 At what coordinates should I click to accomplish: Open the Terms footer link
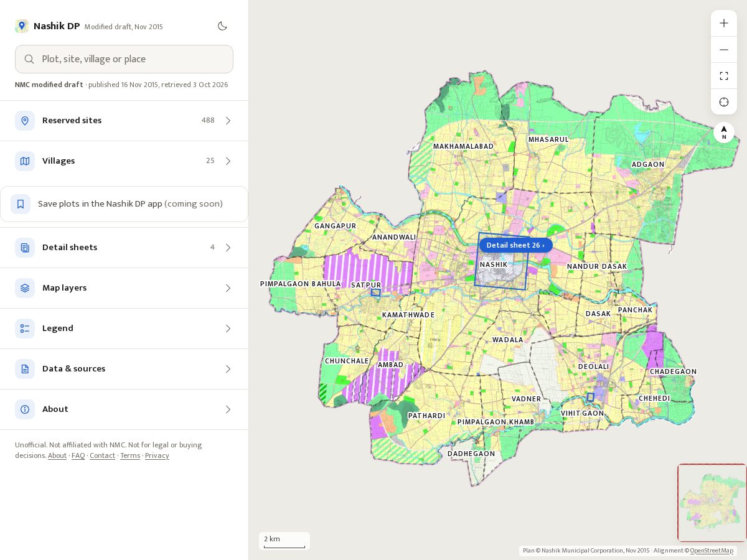130,455
